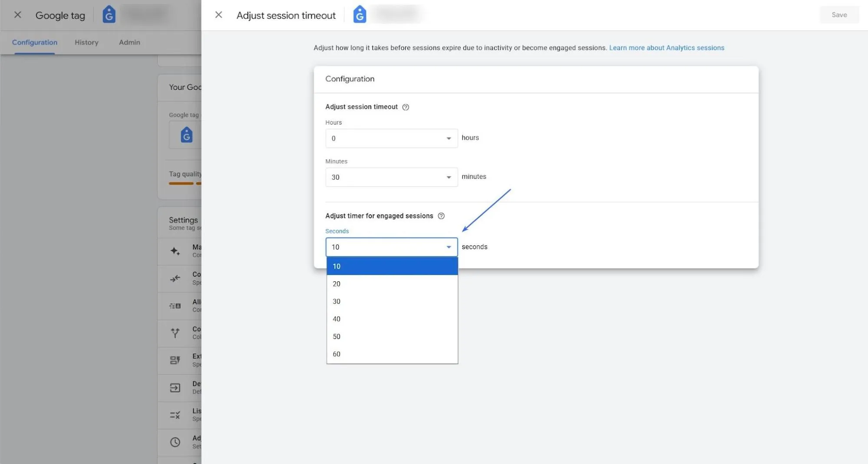The width and height of the screenshot is (868, 464).
Task: Click help icon beside engaged sessions timer
Action: tap(441, 216)
